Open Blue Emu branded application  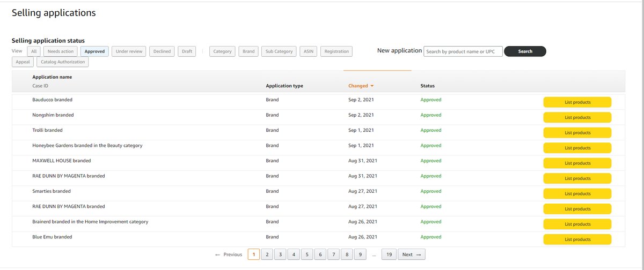point(52,237)
